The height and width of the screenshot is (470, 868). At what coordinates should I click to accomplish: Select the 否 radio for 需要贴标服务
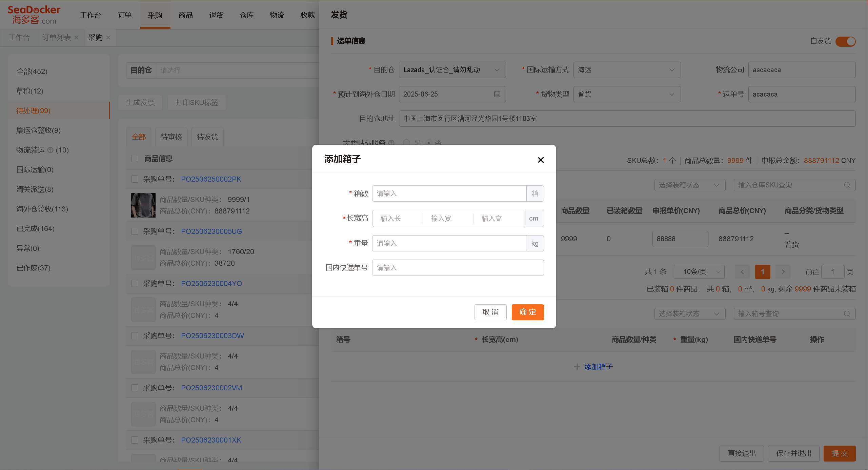pos(429,143)
